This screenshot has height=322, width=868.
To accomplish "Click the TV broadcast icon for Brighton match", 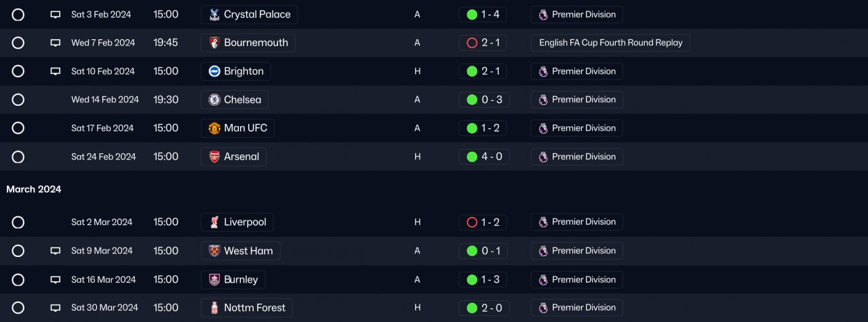I will coord(56,71).
